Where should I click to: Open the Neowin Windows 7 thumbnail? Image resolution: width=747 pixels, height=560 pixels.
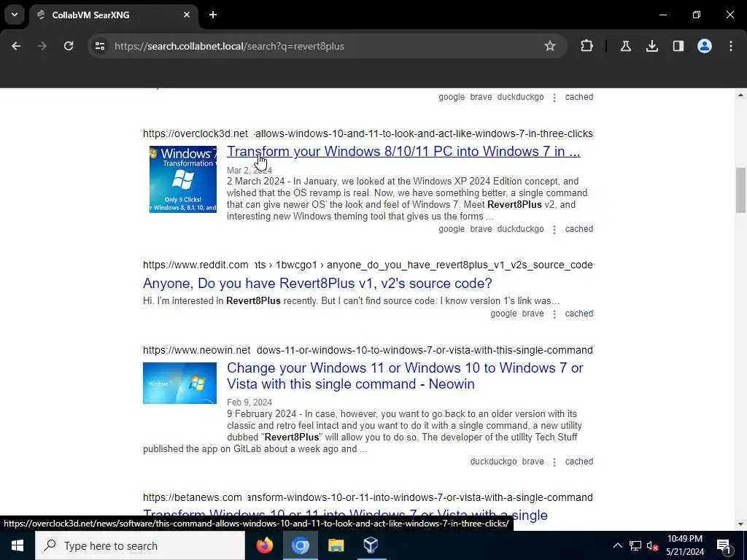pos(179,383)
